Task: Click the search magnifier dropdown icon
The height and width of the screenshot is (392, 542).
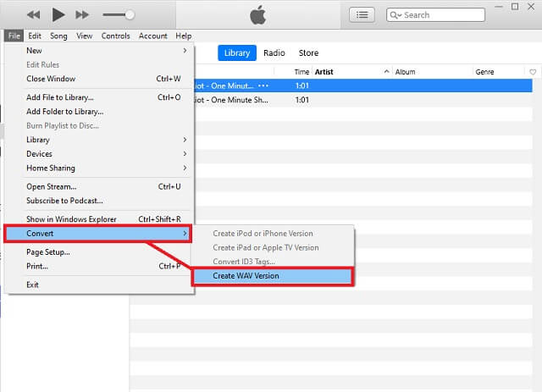Action: tap(395, 15)
